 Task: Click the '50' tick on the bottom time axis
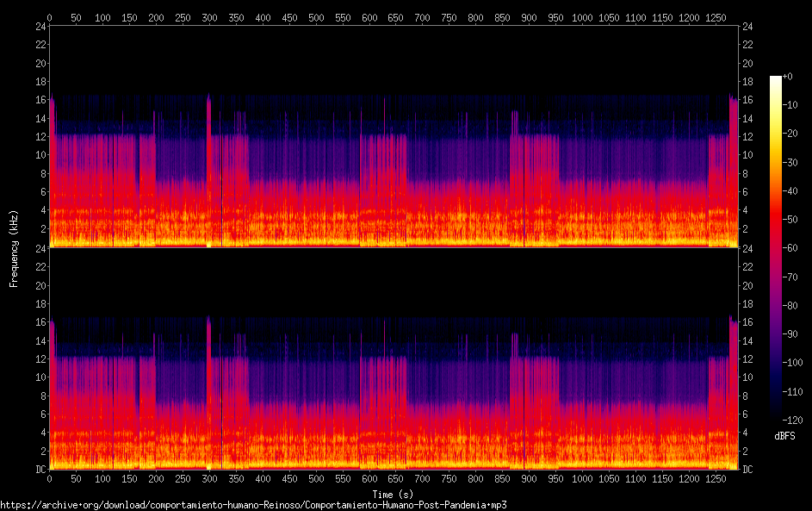pyautogui.click(x=76, y=479)
